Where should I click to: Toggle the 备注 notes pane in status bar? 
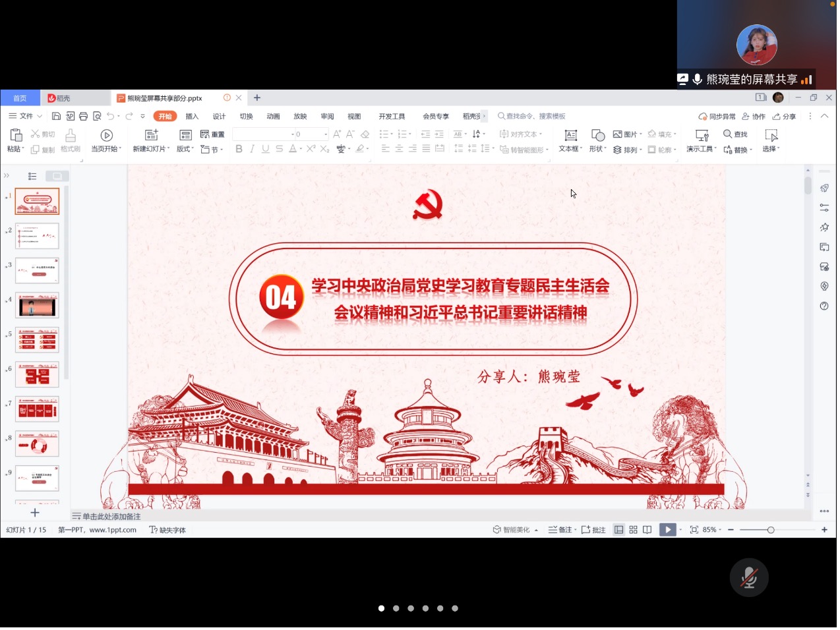point(562,530)
